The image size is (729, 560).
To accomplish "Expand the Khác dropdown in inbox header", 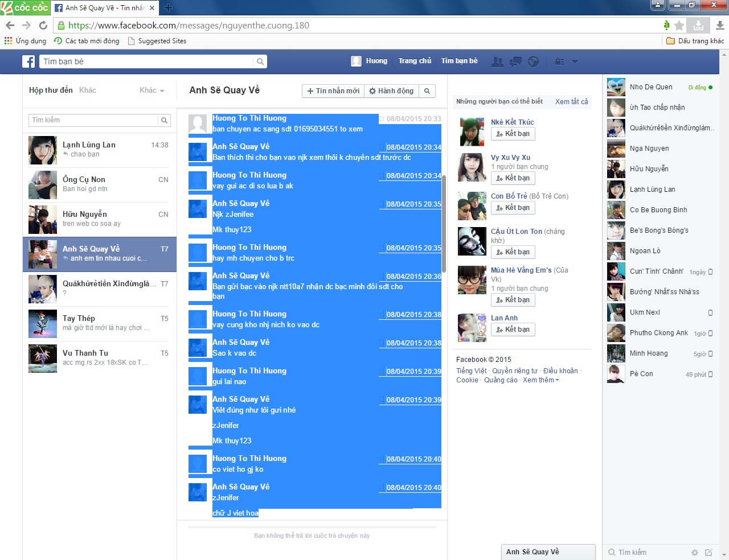I will 152,90.
